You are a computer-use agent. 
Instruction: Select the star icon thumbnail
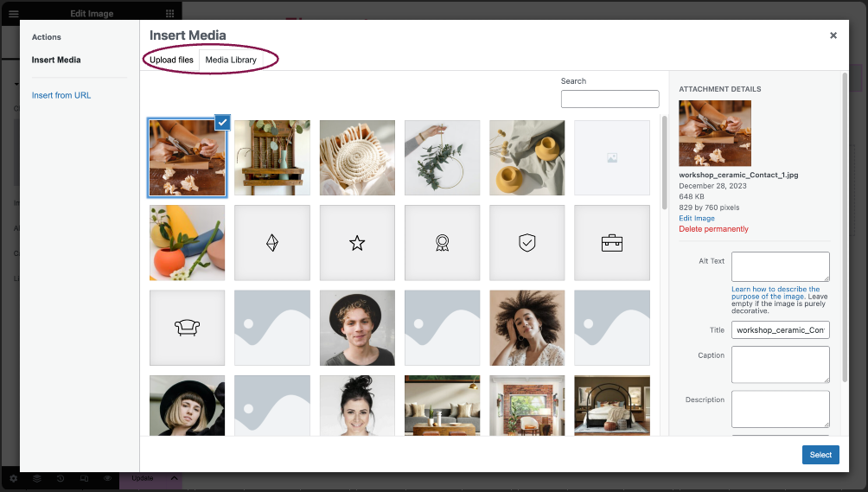coord(357,243)
